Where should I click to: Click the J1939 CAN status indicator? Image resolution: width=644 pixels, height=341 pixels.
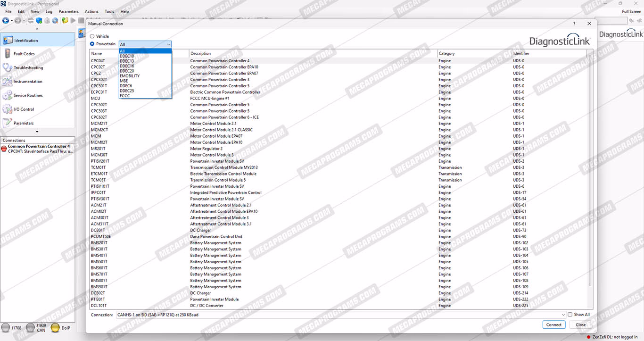pyautogui.click(x=30, y=328)
